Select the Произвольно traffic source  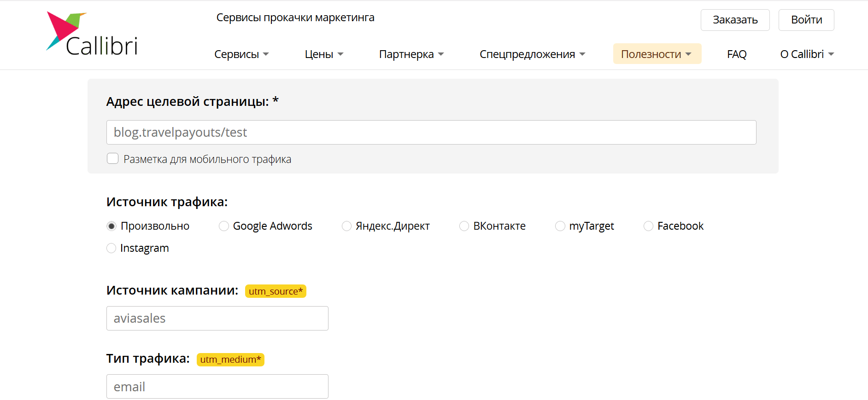[x=111, y=226]
